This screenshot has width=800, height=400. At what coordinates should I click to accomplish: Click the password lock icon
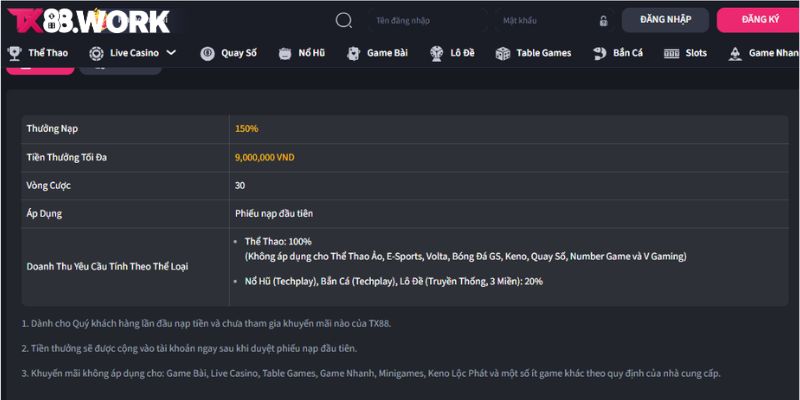click(x=603, y=21)
